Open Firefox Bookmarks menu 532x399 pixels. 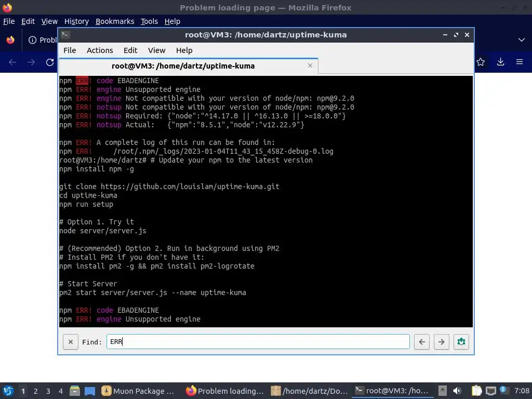coord(115,21)
